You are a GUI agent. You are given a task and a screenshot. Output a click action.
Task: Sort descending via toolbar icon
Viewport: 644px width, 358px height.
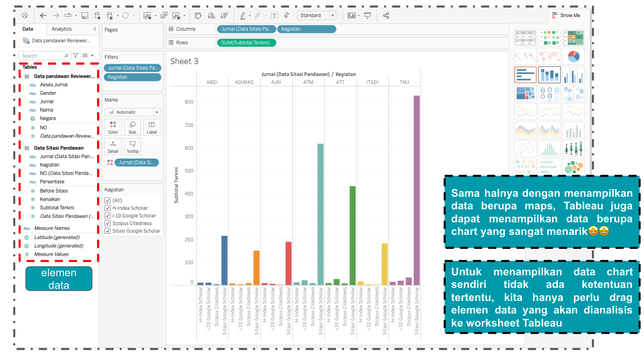224,15
